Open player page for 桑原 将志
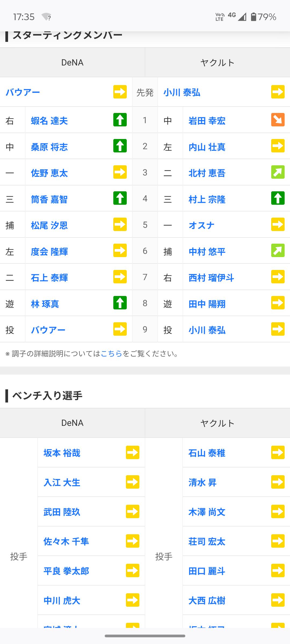The height and width of the screenshot is (644, 290). [x=49, y=147]
